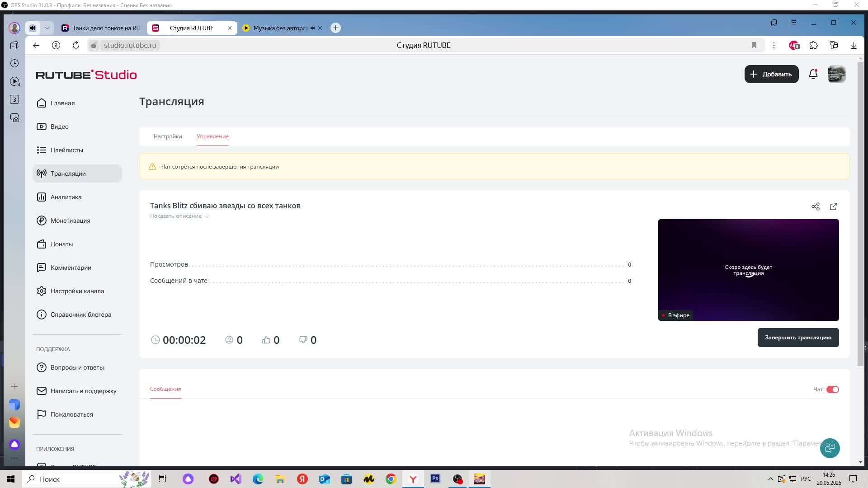Click the stream preview player
Viewport: 868px width, 488px height.
pos(749,270)
